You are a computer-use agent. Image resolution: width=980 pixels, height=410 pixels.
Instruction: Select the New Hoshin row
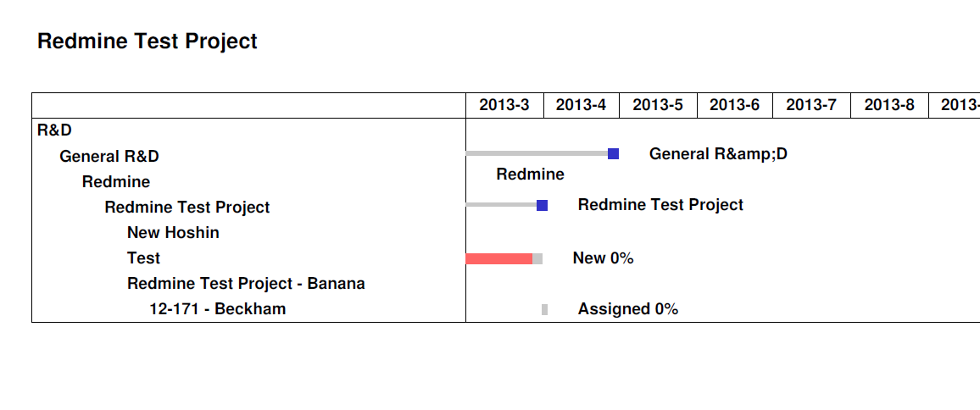point(173,232)
